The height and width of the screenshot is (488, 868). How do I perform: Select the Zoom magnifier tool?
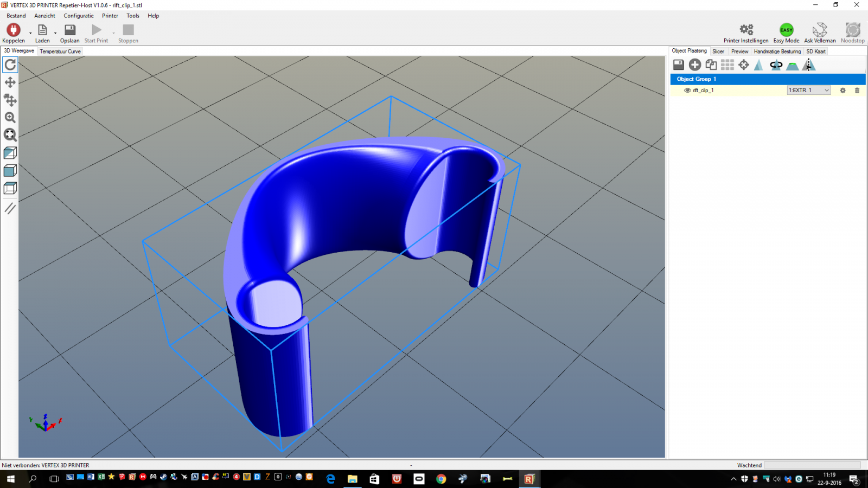click(10, 118)
